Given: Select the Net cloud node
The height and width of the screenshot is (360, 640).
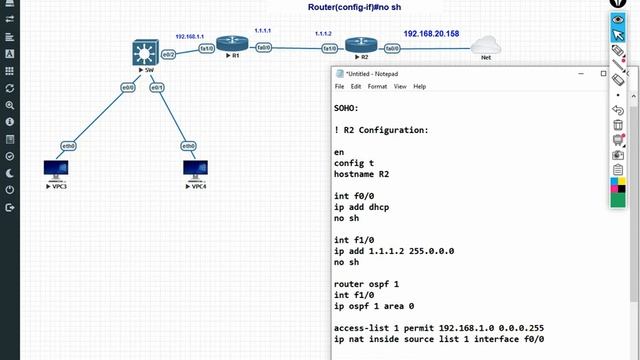Looking at the screenshot, I should point(486,45).
